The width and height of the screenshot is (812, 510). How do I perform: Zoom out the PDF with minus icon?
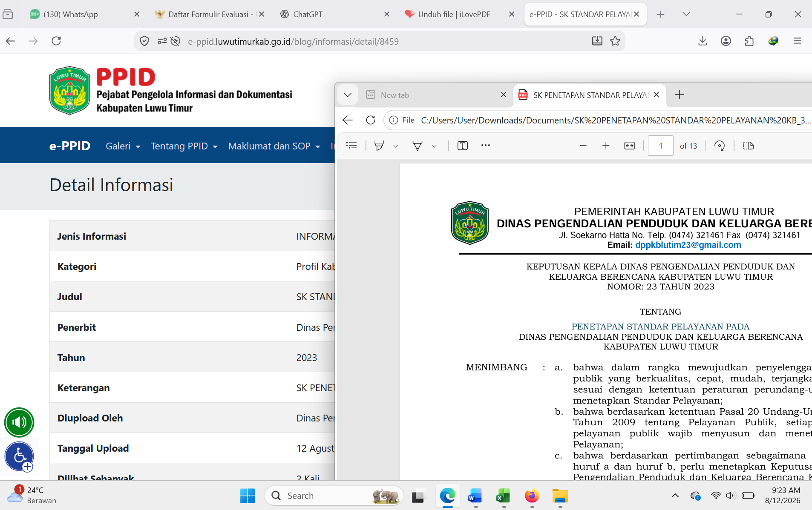click(x=583, y=146)
